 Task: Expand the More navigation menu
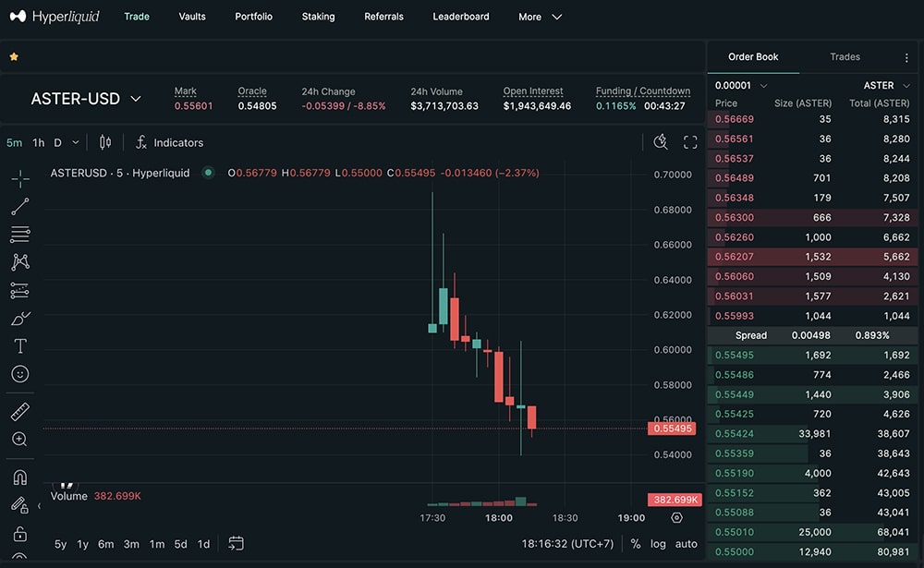click(x=540, y=17)
